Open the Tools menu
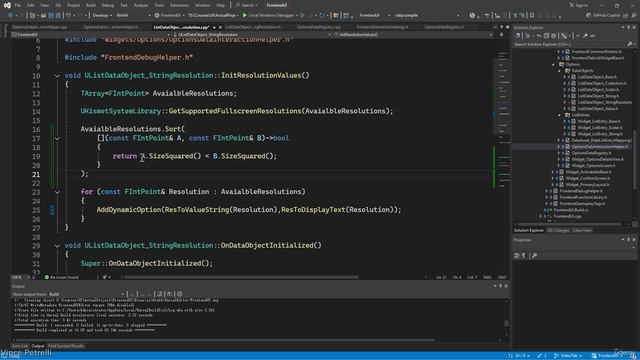Viewport: 640px width, 360px height. tap(159, 5)
